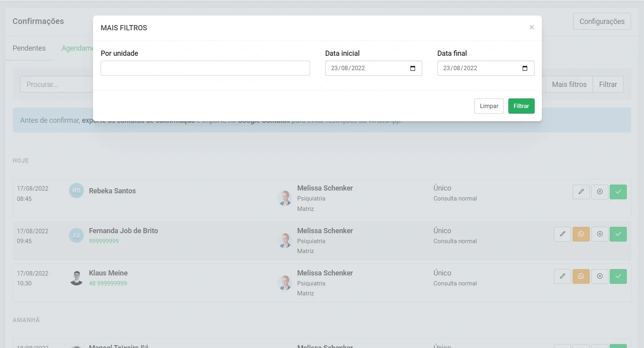Open the Data final calendar picker
This screenshot has width=644, height=348.
(x=525, y=68)
